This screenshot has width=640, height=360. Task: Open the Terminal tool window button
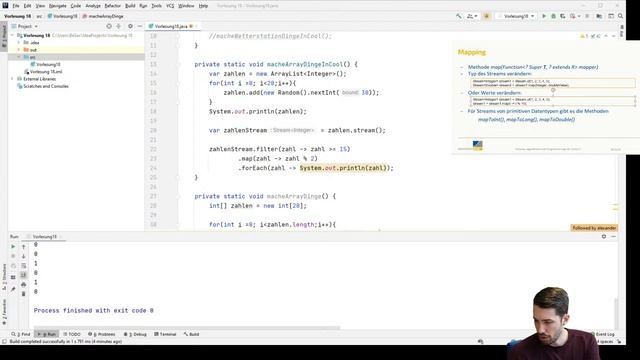(x=165, y=334)
